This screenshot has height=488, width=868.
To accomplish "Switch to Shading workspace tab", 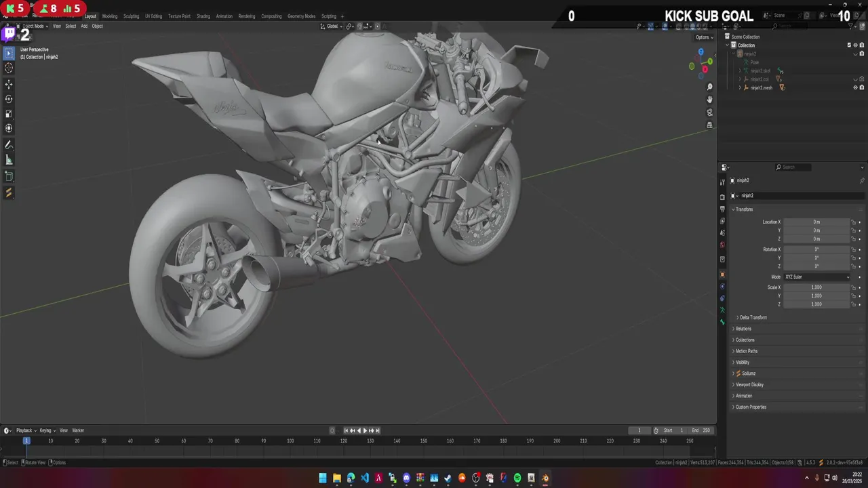I will click(203, 16).
